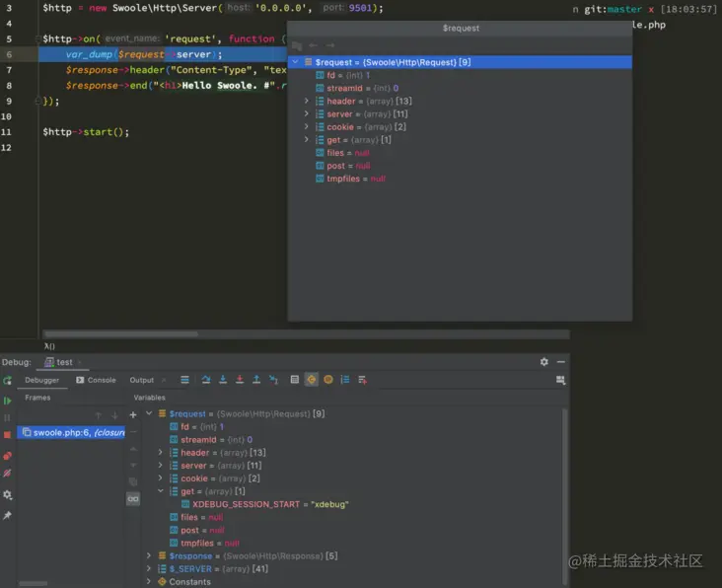The height and width of the screenshot is (588, 722).
Task: Pause the debugged program
Action: point(7,417)
